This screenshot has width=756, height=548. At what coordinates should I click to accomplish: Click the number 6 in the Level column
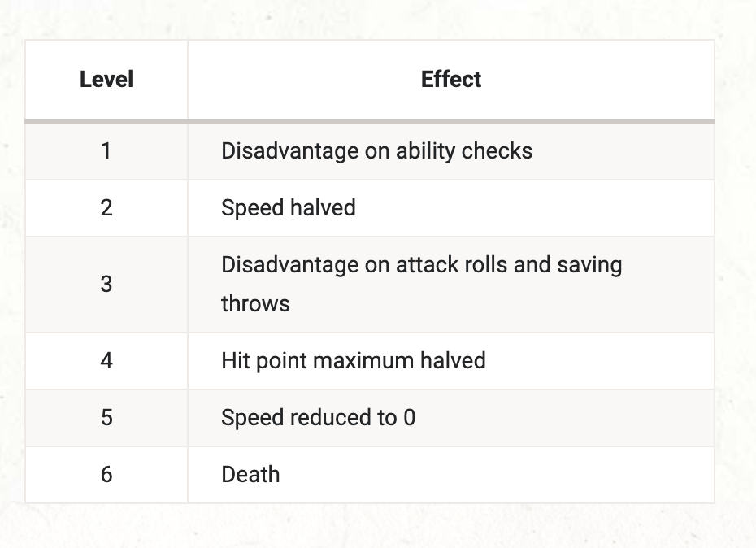pyautogui.click(x=106, y=475)
